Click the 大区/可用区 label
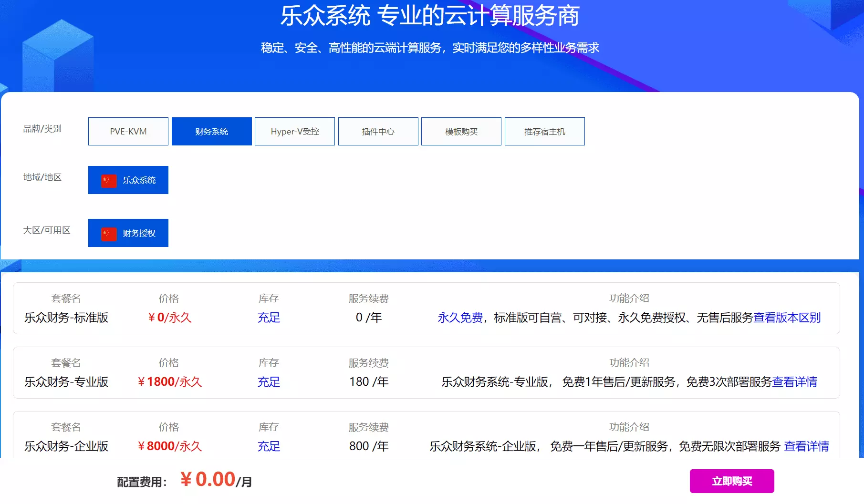The width and height of the screenshot is (864, 504). 47,230
